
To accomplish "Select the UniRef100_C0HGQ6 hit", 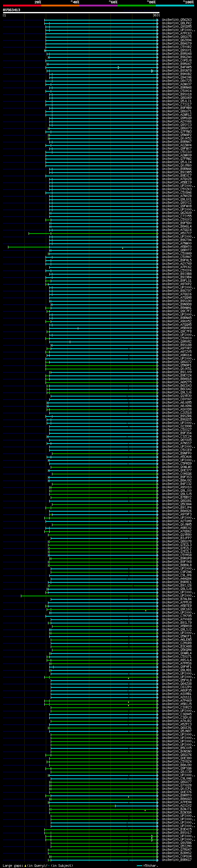I will pyautogui.click(x=177, y=474).
